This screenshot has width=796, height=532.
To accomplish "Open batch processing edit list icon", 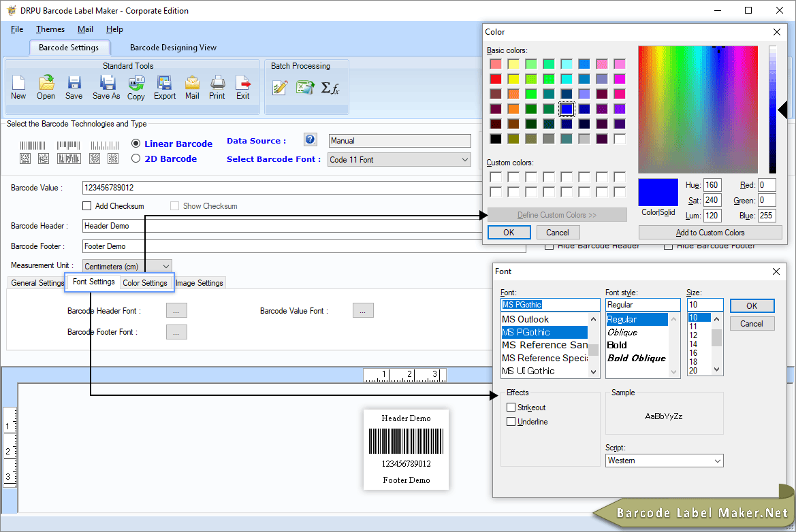I will click(x=280, y=88).
